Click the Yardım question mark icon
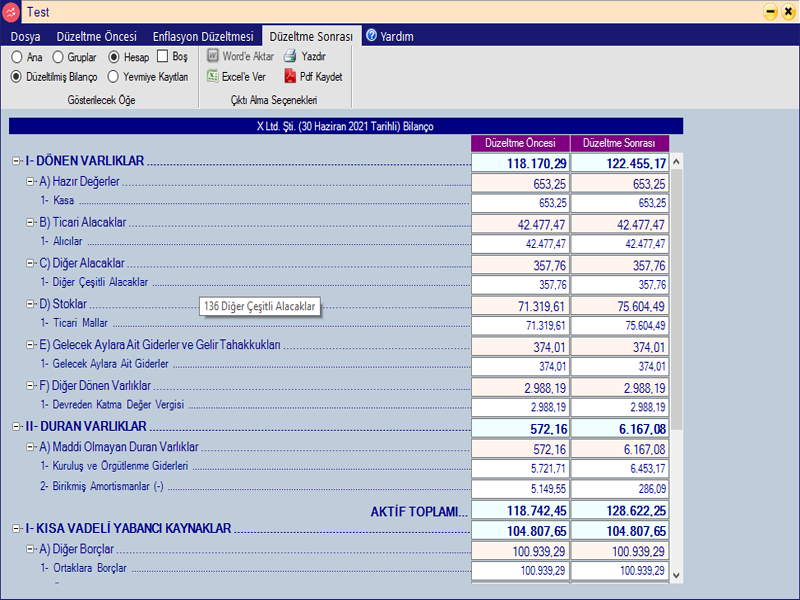Screen dimensions: 800x600 click(371, 35)
